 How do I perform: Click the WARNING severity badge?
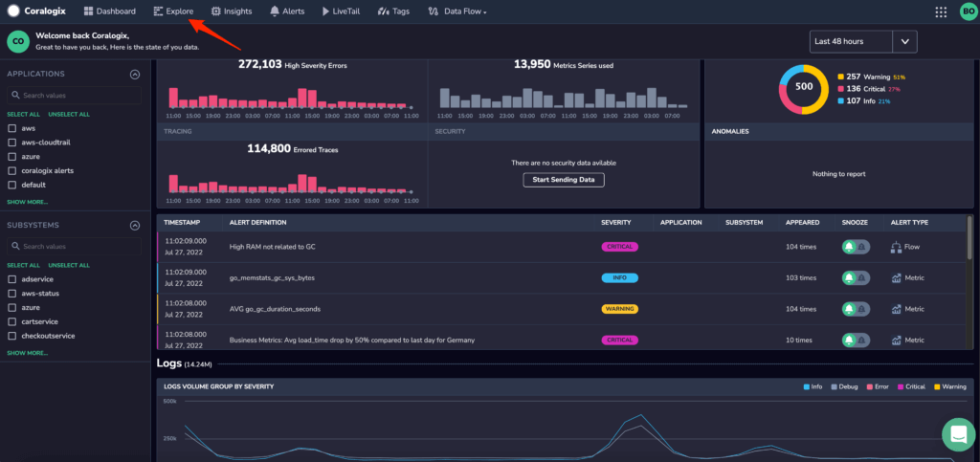pos(619,309)
